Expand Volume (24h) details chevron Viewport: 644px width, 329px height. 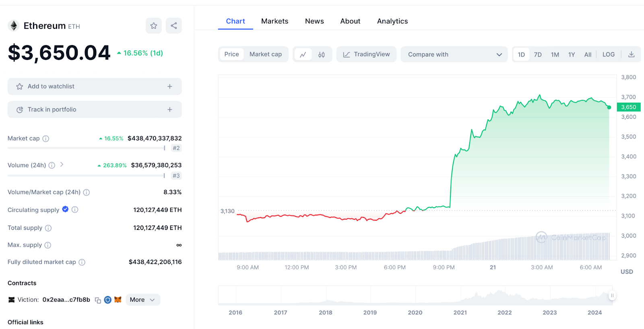62,164
